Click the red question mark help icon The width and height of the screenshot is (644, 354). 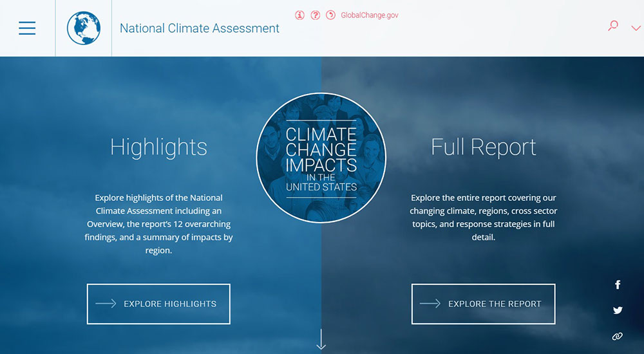click(316, 15)
